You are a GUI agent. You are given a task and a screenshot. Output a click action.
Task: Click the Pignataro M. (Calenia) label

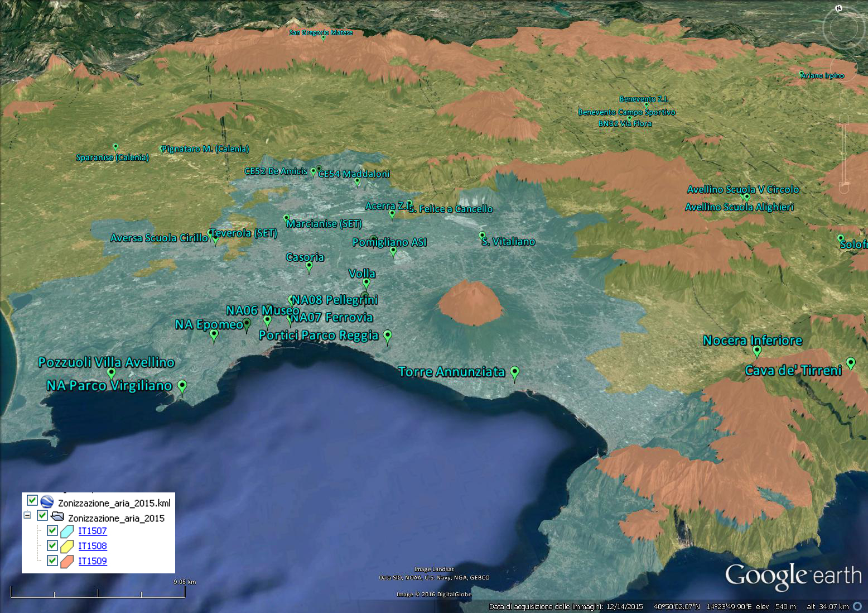pyautogui.click(x=205, y=149)
